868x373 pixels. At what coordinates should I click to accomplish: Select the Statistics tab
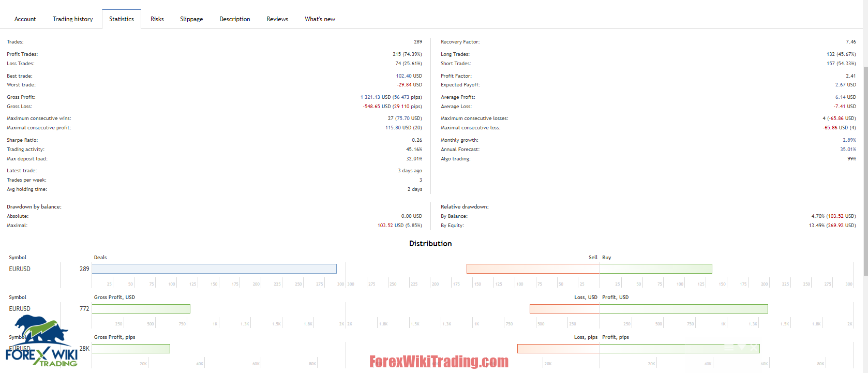122,19
